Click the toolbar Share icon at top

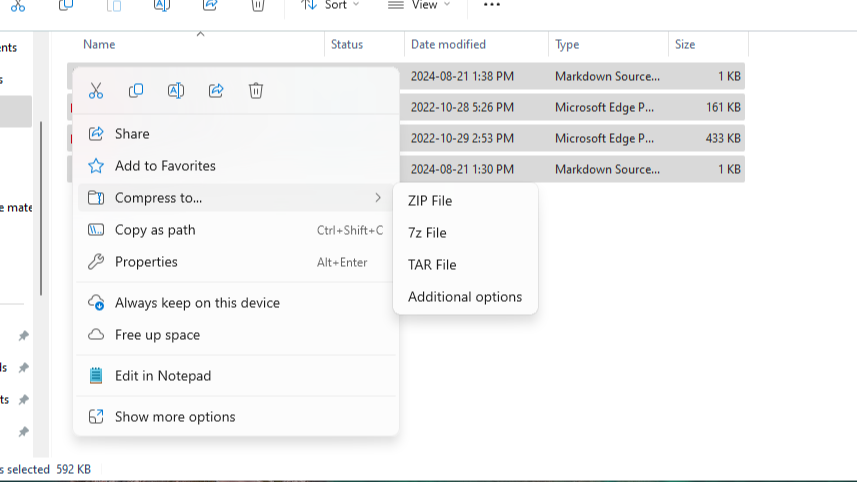coord(210,5)
